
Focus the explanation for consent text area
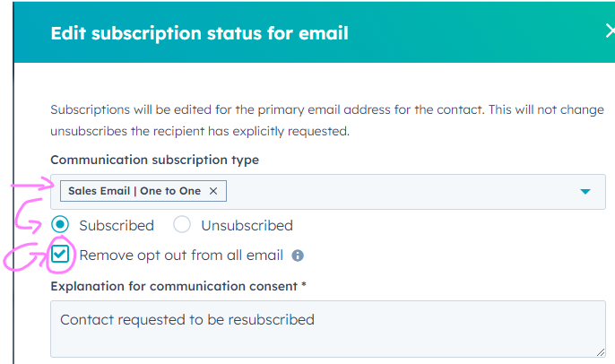pyautogui.click(x=327, y=328)
